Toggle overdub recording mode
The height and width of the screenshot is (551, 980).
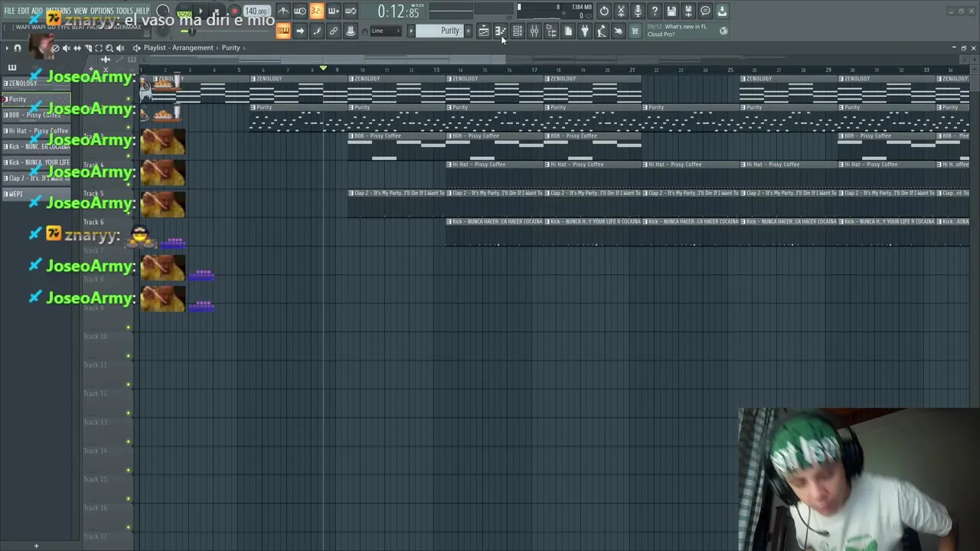click(x=334, y=11)
